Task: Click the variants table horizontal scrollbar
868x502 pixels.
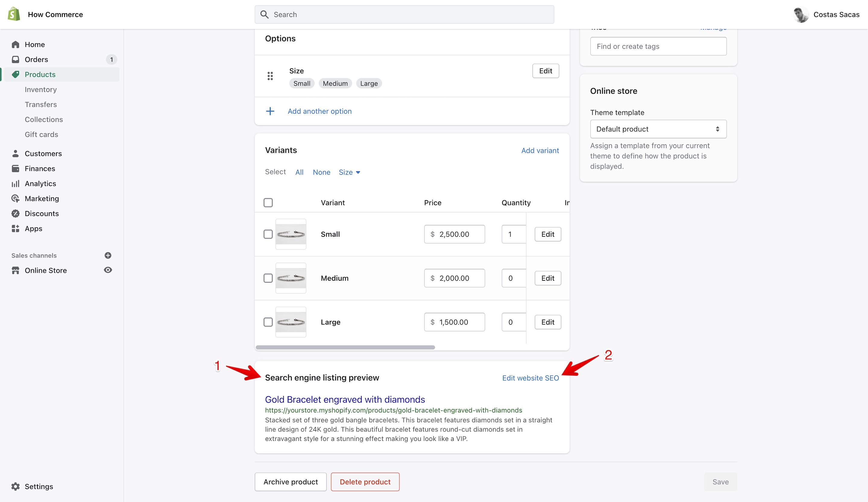Action: [x=345, y=347]
